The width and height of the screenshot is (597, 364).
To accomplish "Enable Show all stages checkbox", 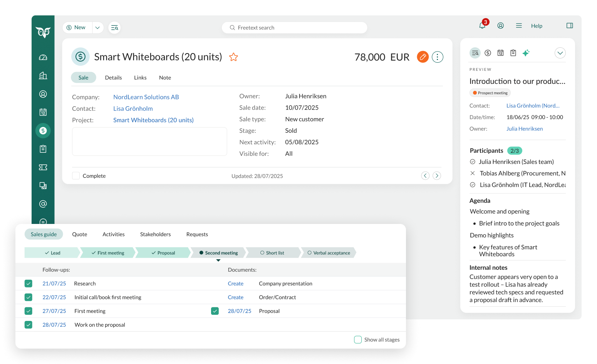I will point(358,340).
